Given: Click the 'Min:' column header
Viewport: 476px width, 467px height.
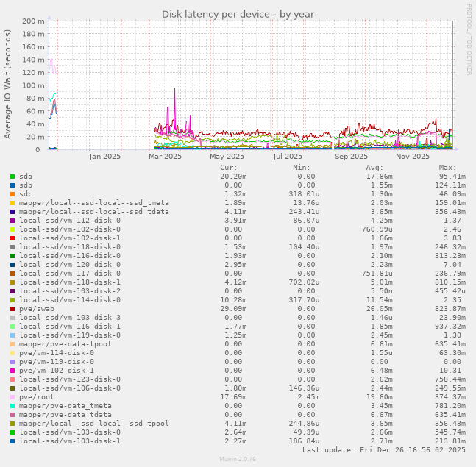Looking at the screenshot, I should pyautogui.click(x=302, y=168).
